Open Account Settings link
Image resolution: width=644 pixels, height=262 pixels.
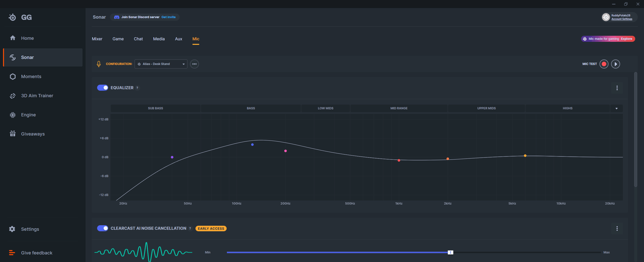click(622, 19)
